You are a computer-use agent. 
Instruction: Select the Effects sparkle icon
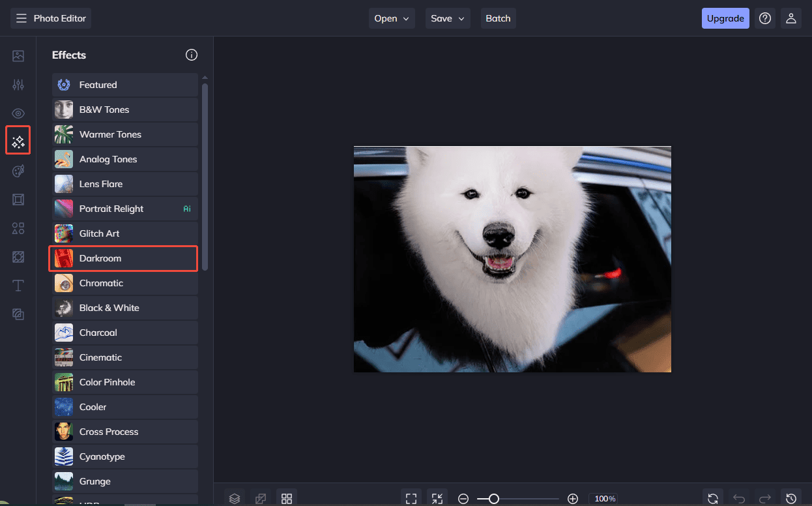18,140
